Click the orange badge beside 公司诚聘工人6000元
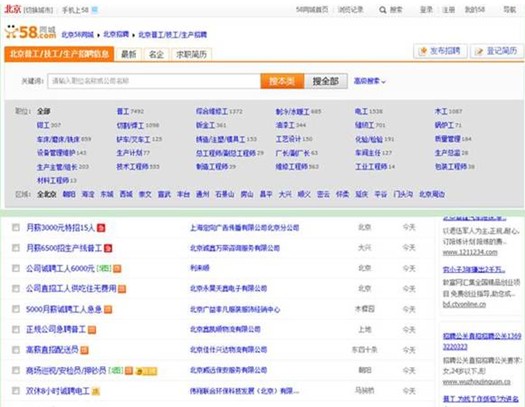The width and height of the screenshot is (525, 407). coord(117,268)
